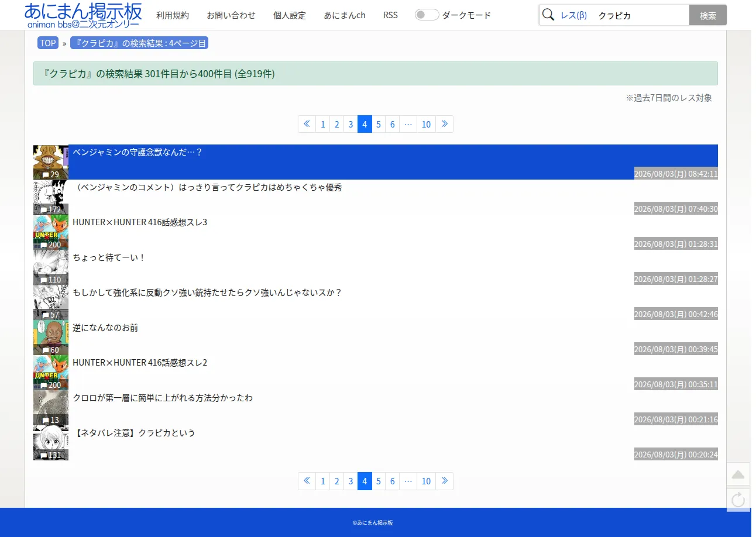Go to page 1 in top pagination
The height and width of the screenshot is (537, 756).
pyautogui.click(x=323, y=124)
